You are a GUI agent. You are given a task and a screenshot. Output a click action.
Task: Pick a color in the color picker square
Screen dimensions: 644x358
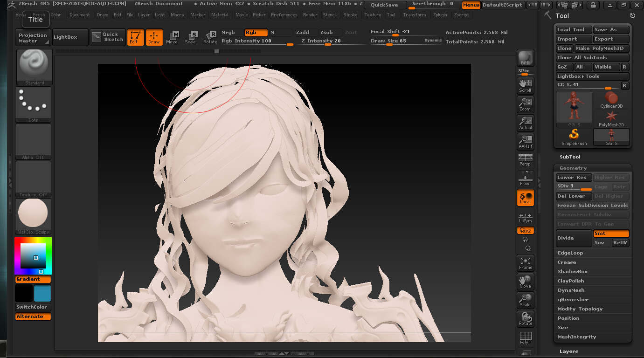pos(33,255)
